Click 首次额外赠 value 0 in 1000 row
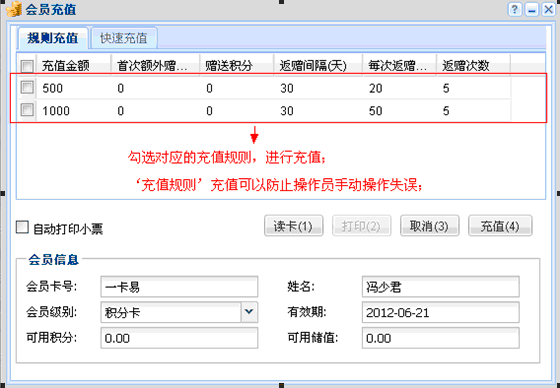The height and width of the screenshot is (388, 560). click(121, 111)
